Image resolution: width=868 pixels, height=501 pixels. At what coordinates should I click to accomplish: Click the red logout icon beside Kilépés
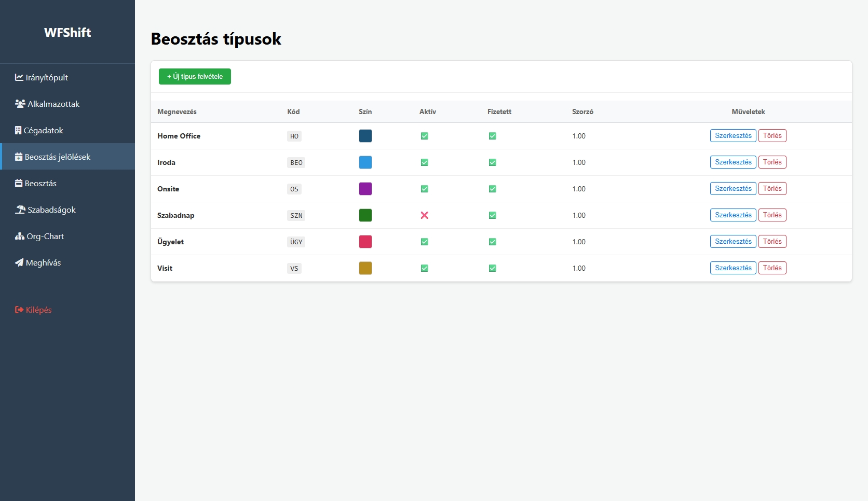(19, 310)
